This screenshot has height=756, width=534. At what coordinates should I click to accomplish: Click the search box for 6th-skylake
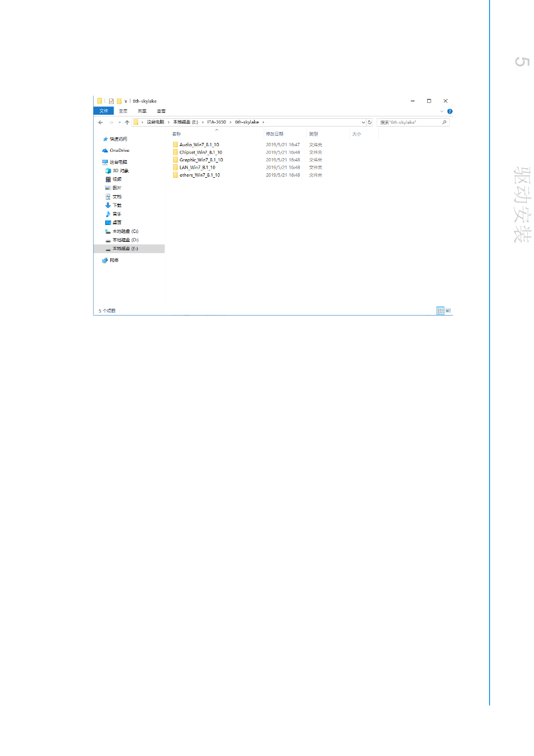point(409,122)
